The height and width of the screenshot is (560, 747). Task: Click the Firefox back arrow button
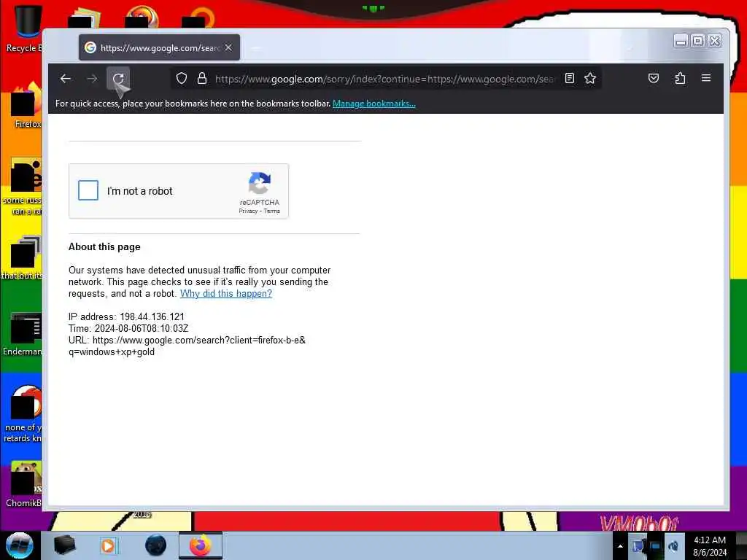[66, 79]
